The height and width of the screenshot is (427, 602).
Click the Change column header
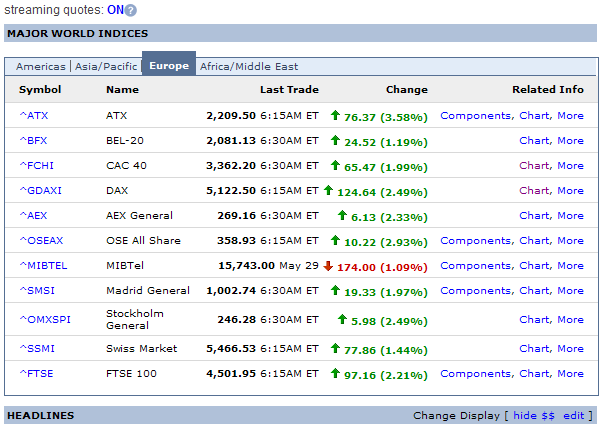[407, 89]
